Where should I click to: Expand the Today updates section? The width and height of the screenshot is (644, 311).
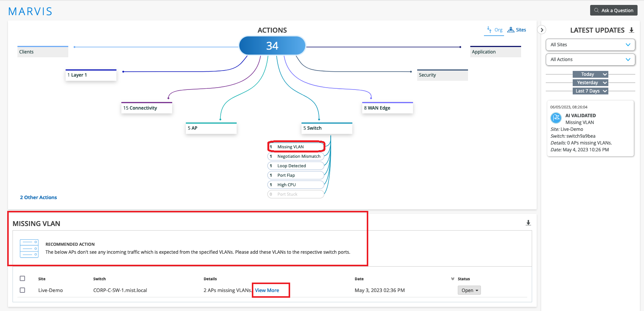point(591,74)
